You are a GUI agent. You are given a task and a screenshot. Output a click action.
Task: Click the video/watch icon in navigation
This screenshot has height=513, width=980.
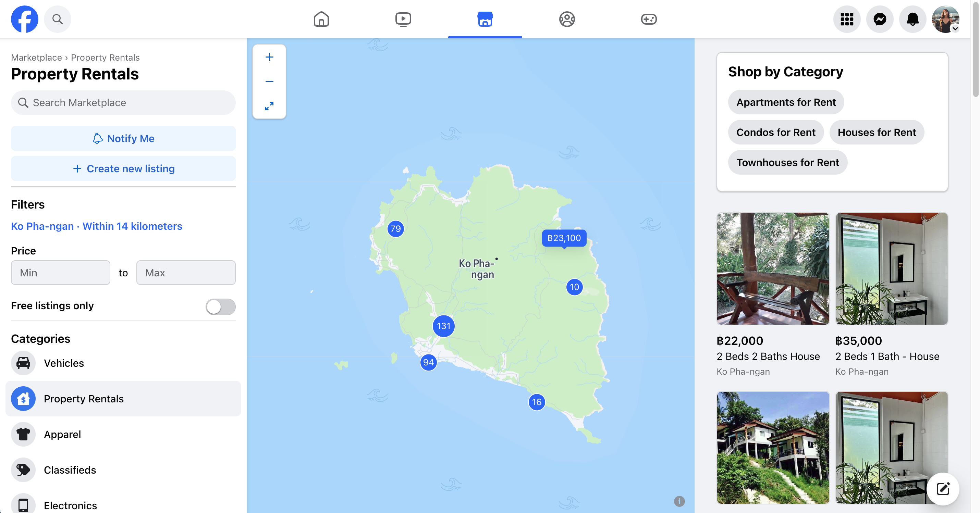[403, 18]
